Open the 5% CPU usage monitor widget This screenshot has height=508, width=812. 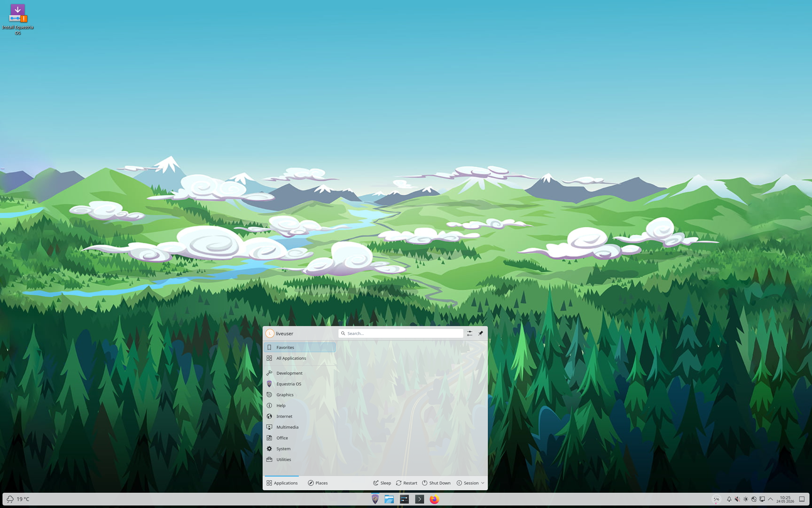click(x=716, y=499)
